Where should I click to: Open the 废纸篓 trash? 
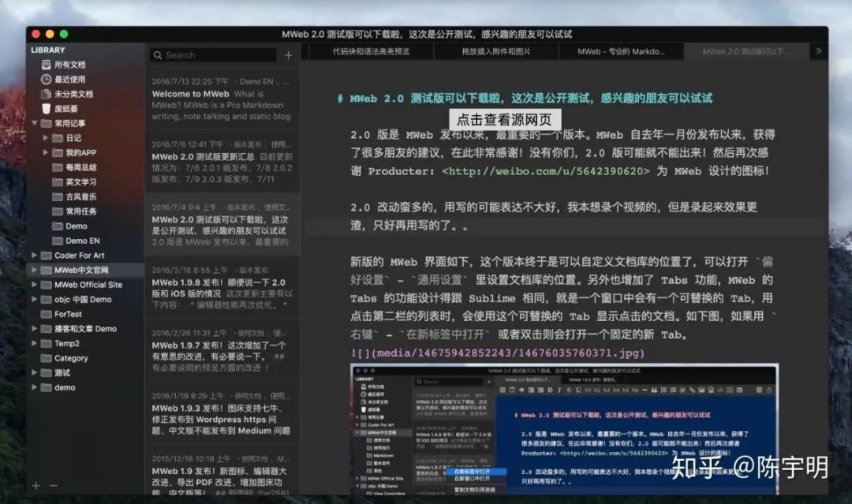coord(65,109)
